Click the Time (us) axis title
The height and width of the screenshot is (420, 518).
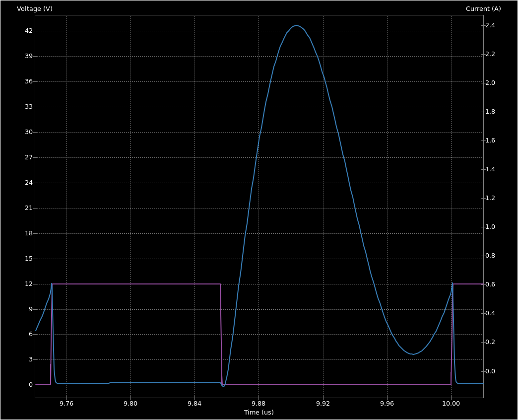pyautogui.click(x=259, y=412)
